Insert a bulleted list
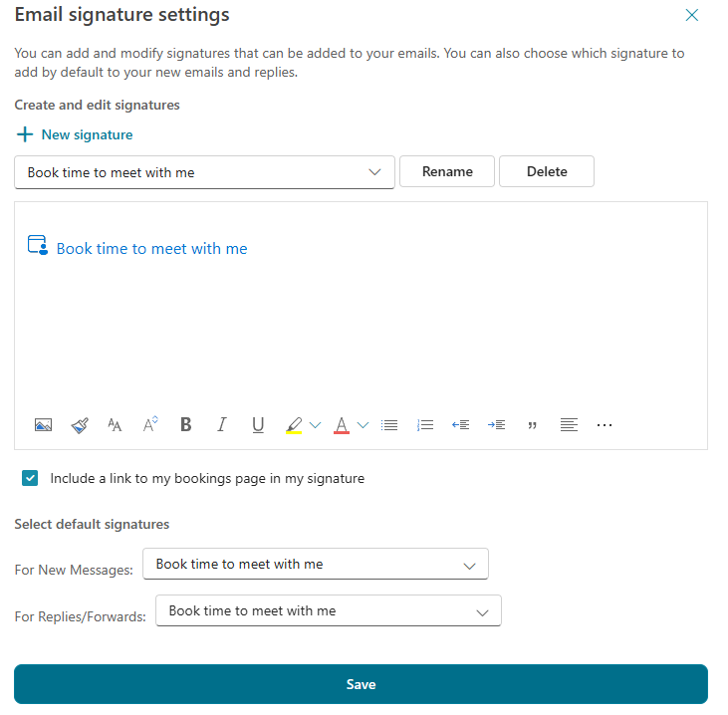Viewport: 728px width, 715px height. tap(389, 425)
